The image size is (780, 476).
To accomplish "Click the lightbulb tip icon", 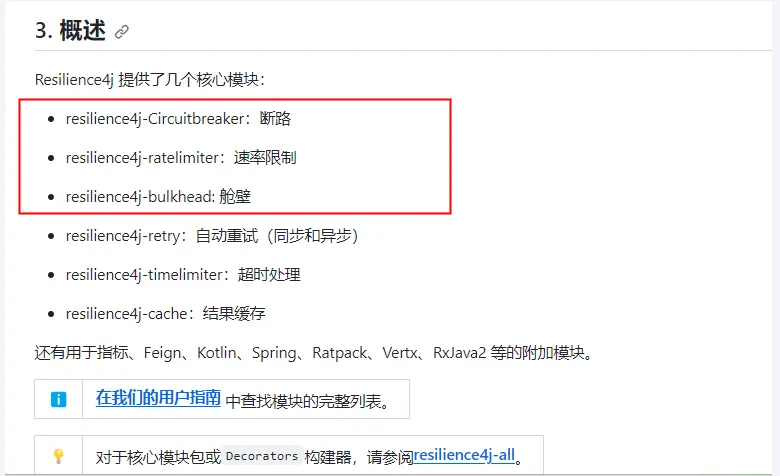I will click(58, 455).
